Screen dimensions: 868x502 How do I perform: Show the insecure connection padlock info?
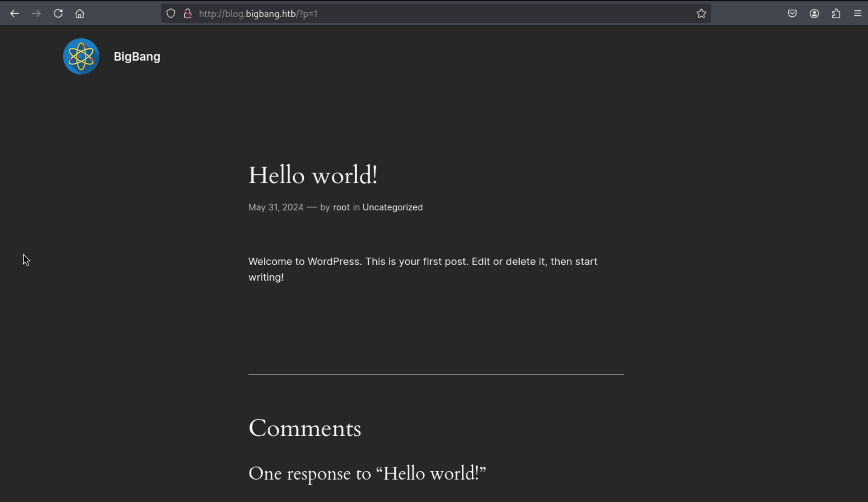(x=188, y=14)
